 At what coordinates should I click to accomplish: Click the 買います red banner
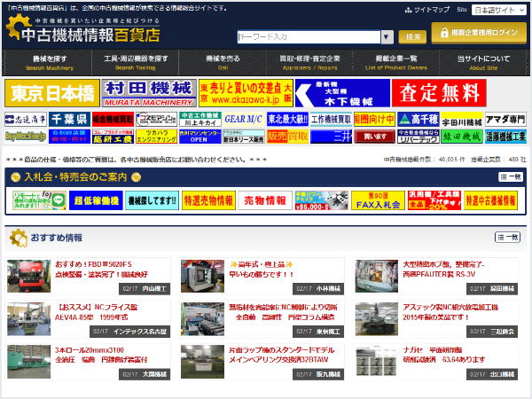[374, 137]
